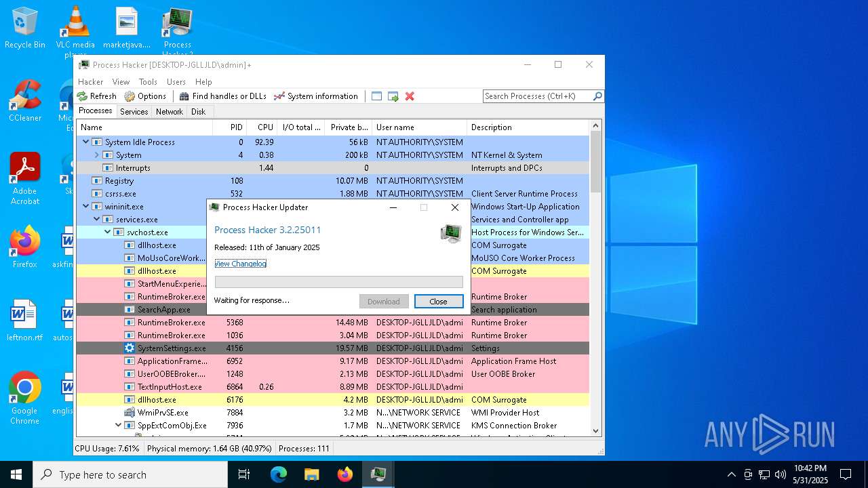Screen dimensions: 868x488
Task: Open the Help menu
Action: (203, 82)
